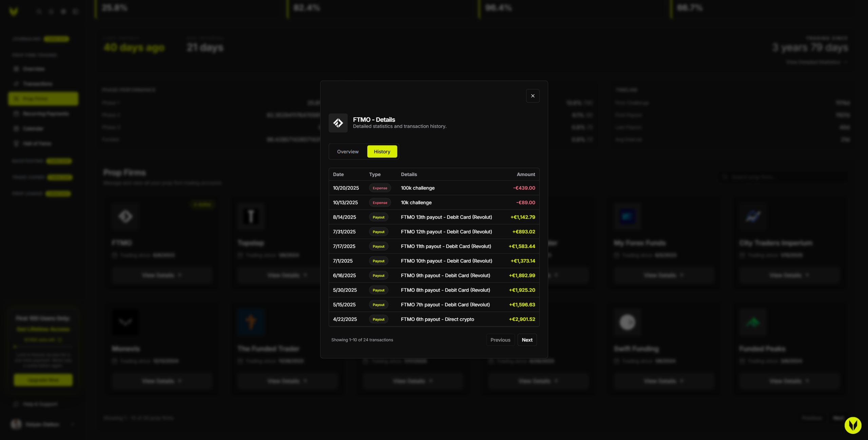Image resolution: width=868 pixels, height=440 pixels.
Task: Click the +€1,373.14 amount
Action: click(x=523, y=261)
